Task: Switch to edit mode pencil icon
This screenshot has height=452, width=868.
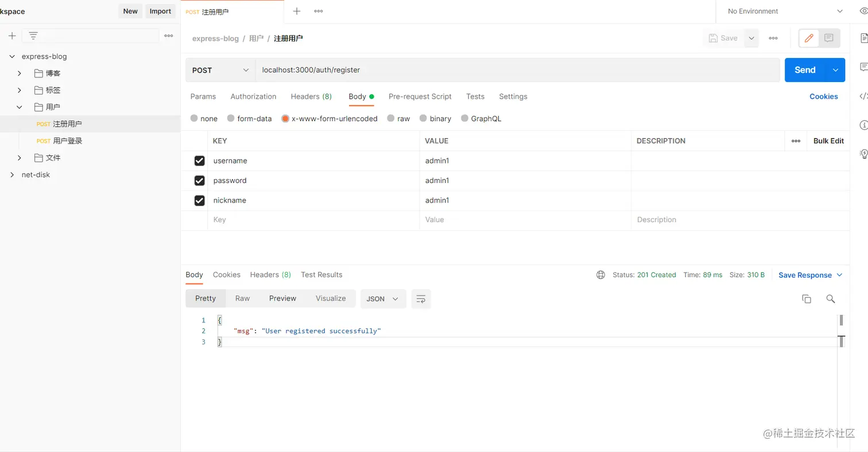Action: pyautogui.click(x=809, y=38)
